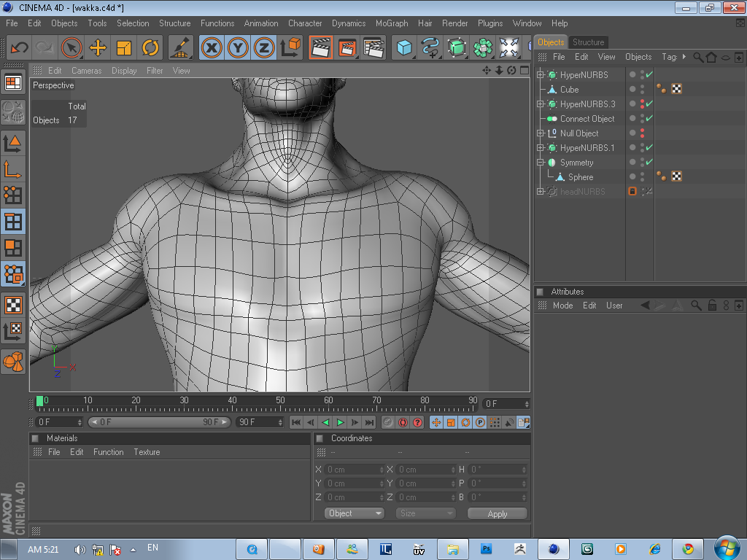The image size is (747, 560).
Task: Render the active view clapperboard icon
Action: point(321,47)
